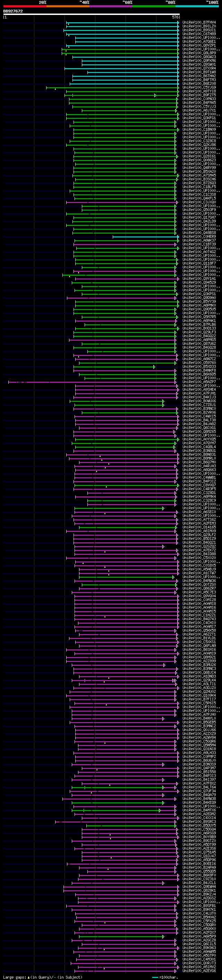Click the purple ~60% identity legend segment
This screenshot has width=222, height=980.
pos(111,6)
